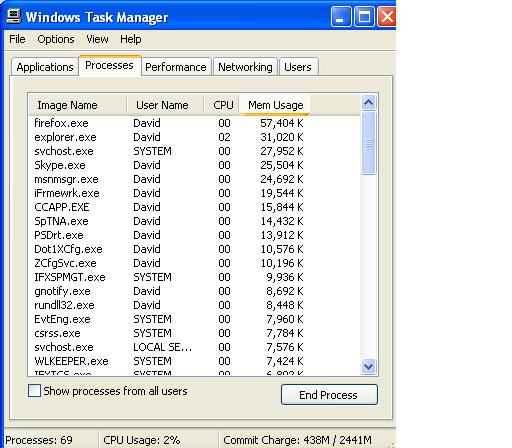
Task: Sort by Mem Usage column header
Action: (275, 105)
